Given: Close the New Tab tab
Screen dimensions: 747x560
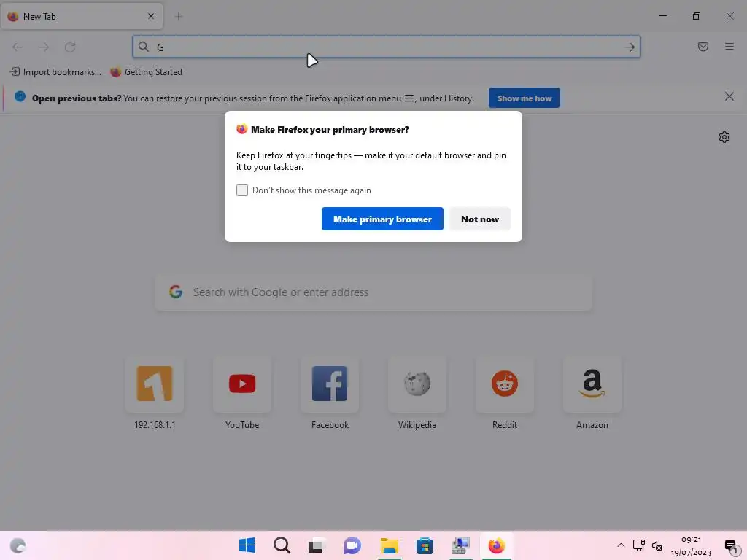Looking at the screenshot, I should click(x=151, y=16).
